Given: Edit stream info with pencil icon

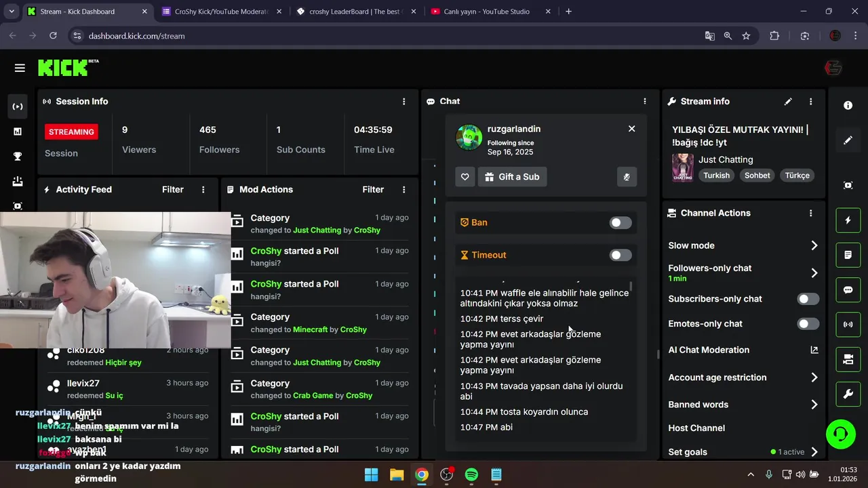Looking at the screenshot, I should point(788,102).
